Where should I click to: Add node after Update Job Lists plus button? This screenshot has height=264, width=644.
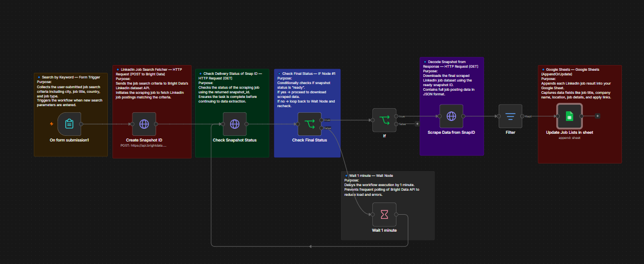[x=597, y=116]
